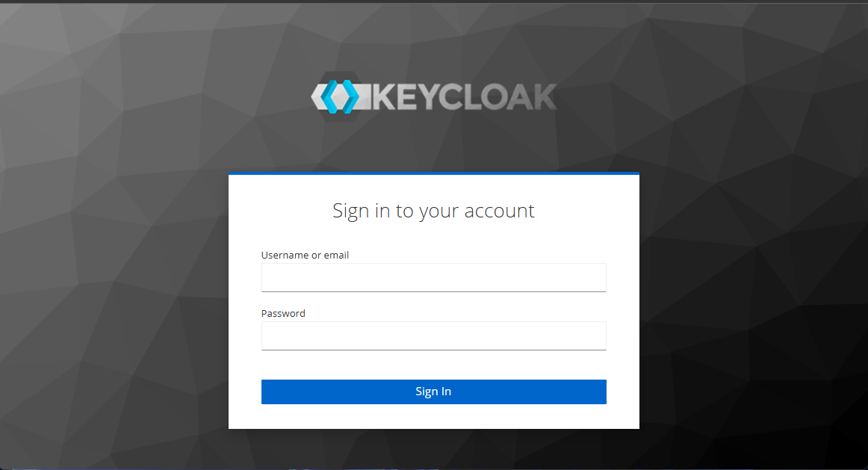This screenshot has width=868, height=470.
Task: Click the word "account" in the heading
Action: click(499, 211)
